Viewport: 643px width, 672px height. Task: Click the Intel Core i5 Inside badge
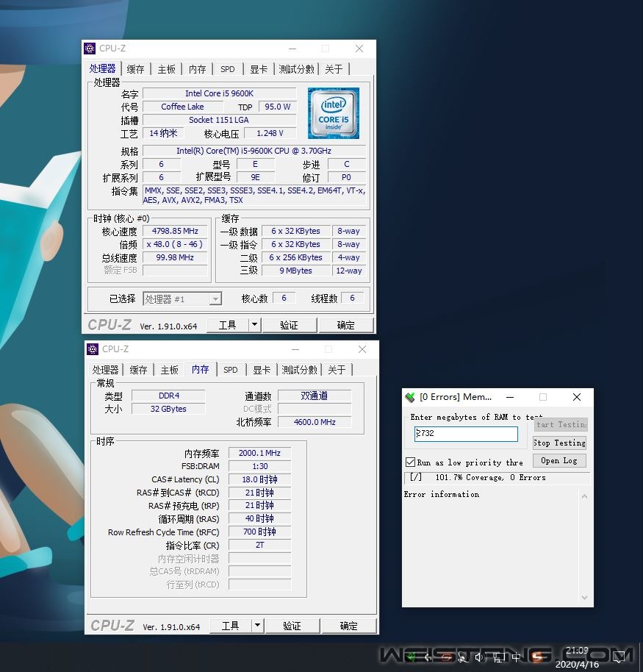tap(334, 113)
